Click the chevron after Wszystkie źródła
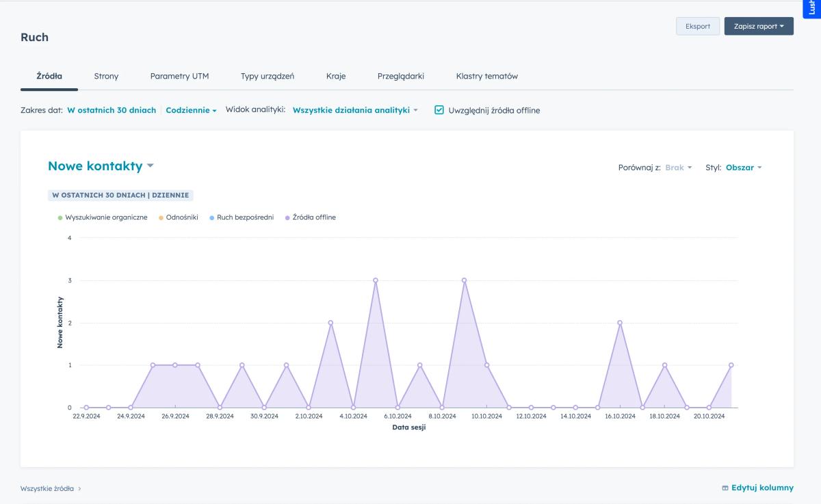 click(79, 488)
